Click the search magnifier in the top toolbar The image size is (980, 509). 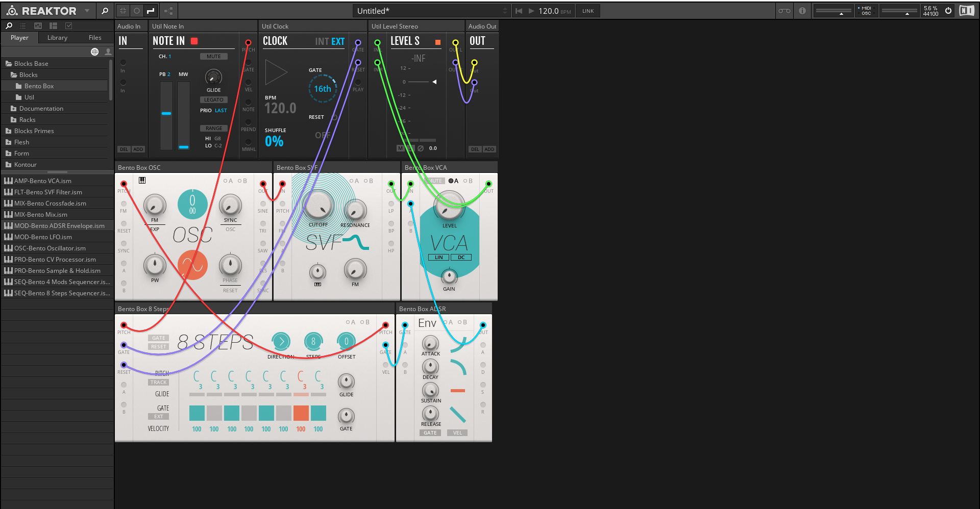point(105,11)
